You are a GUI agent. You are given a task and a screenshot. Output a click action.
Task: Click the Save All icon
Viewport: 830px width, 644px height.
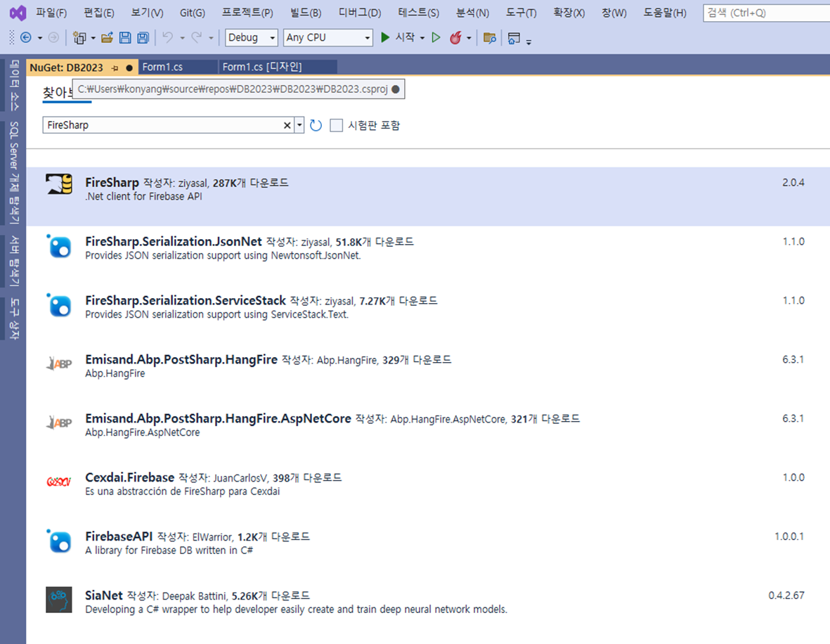click(x=143, y=37)
